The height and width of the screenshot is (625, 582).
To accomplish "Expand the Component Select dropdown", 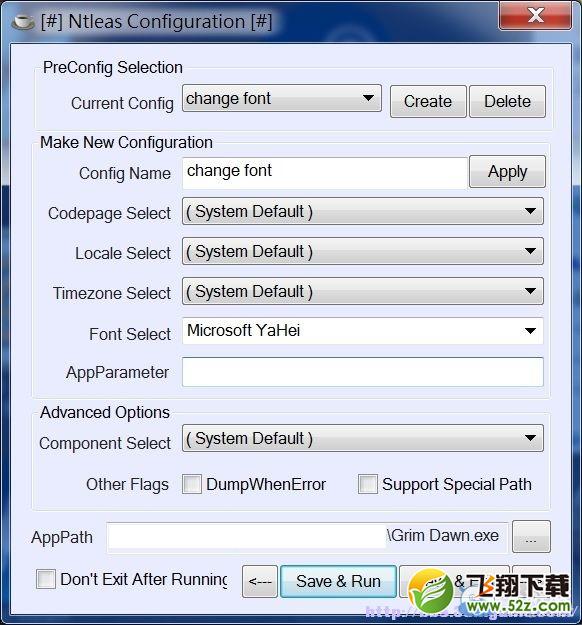I will pyautogui.click(x=363, y=438).
